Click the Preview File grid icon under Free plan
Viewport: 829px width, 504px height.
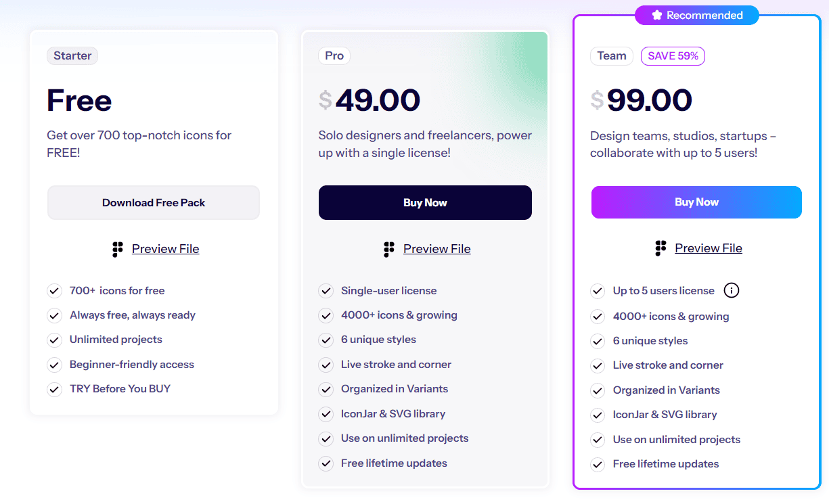(118, 249)
